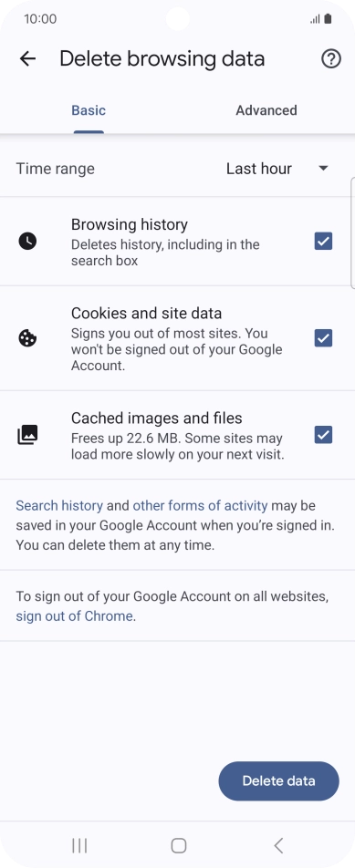Uncheck the Browsing history checkbox

[323, 242]
